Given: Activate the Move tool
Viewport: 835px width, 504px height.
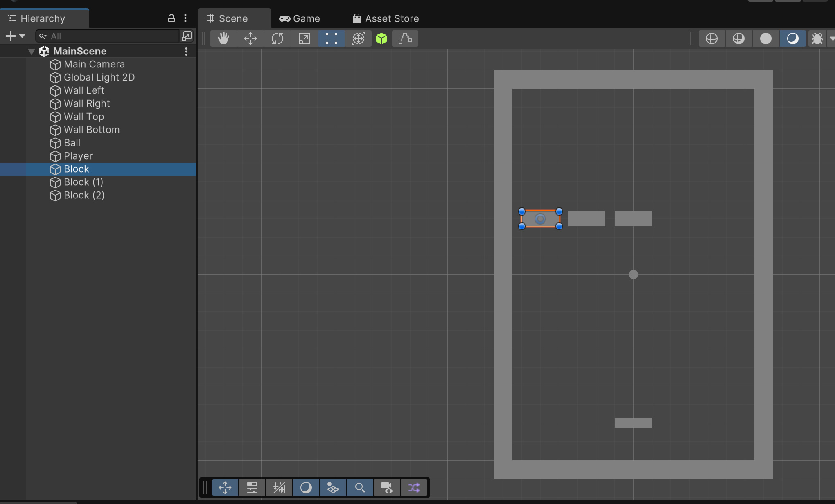Looking at the screenshot, I should [250, 38].
